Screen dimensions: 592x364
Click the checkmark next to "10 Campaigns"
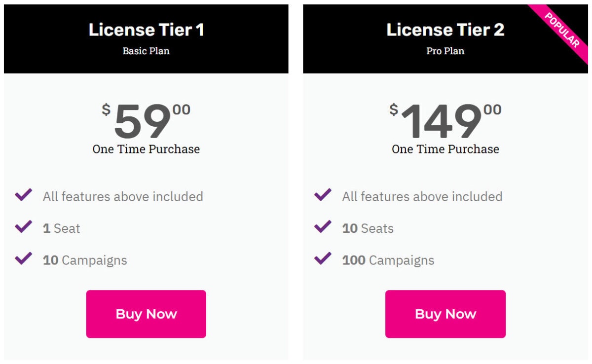(x=23, y=260)
